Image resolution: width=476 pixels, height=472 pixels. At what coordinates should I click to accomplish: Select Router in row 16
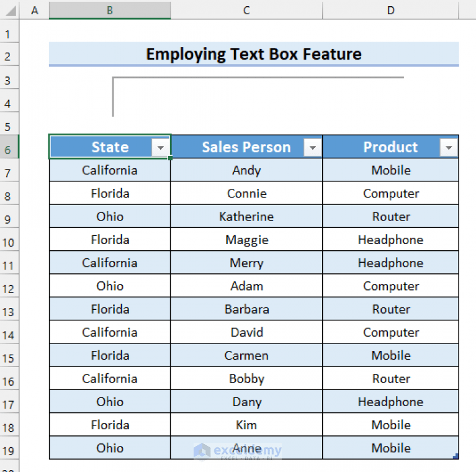(x=391, y=378)
